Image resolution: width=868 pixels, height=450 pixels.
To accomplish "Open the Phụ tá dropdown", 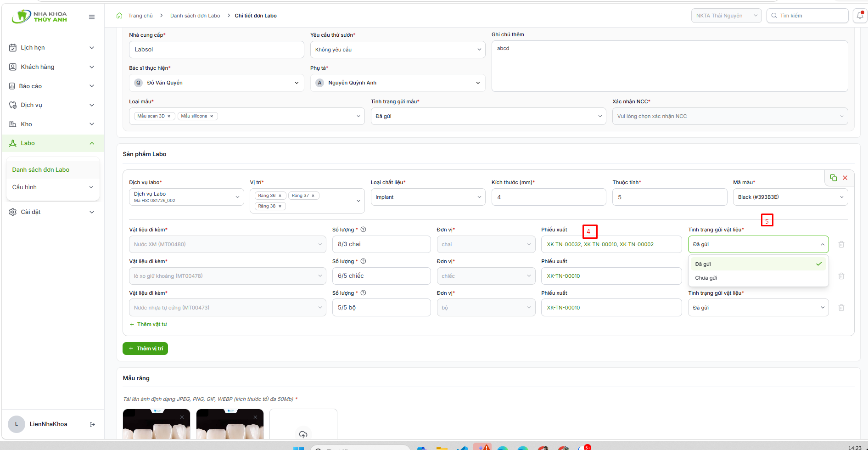I will pyautogui.click(x=398, y=83).
